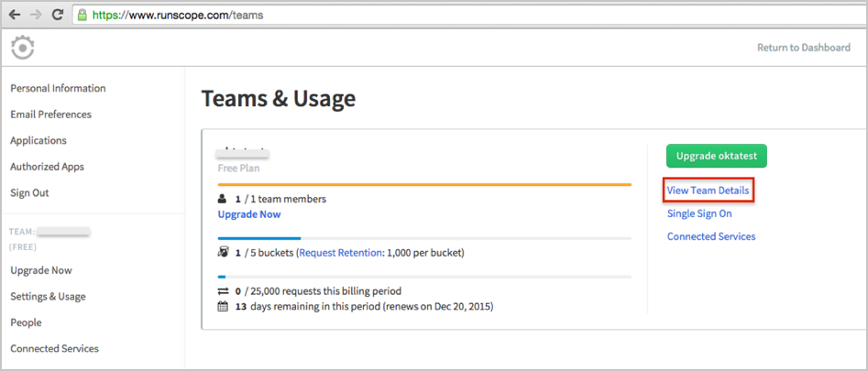This screenshot has height=371, width=868.
Task: Click Sign Out in sidebar
Action: (29, 193)
